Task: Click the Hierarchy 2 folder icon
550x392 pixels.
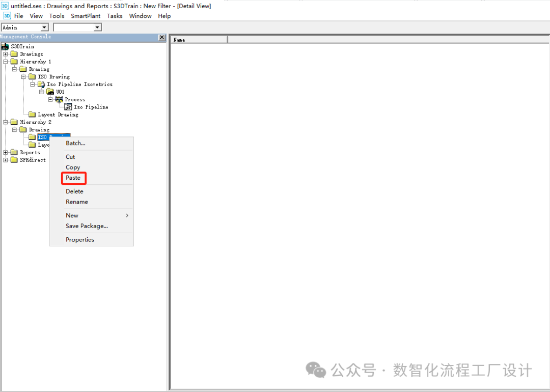Action: pyautogui.click(x=14, y=122)
